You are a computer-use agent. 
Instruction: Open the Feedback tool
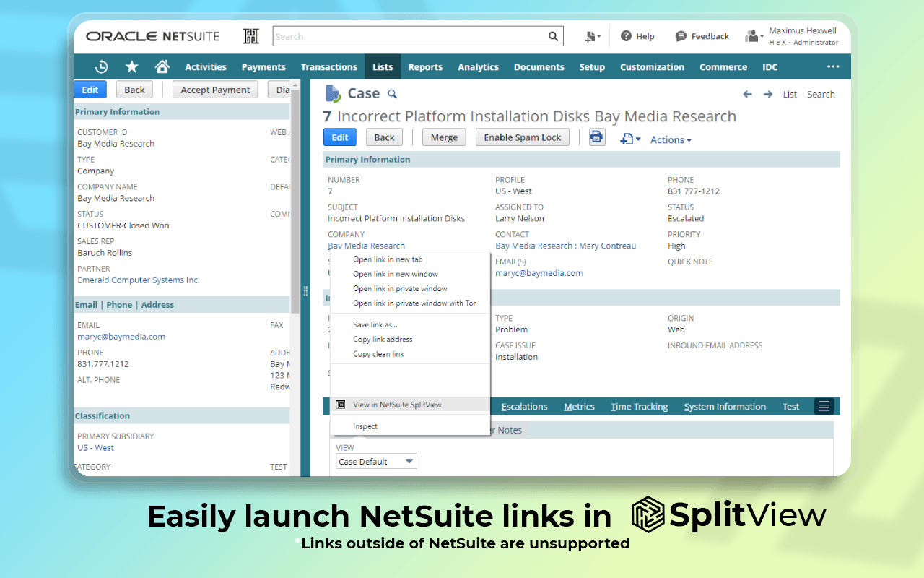point(701,36)
